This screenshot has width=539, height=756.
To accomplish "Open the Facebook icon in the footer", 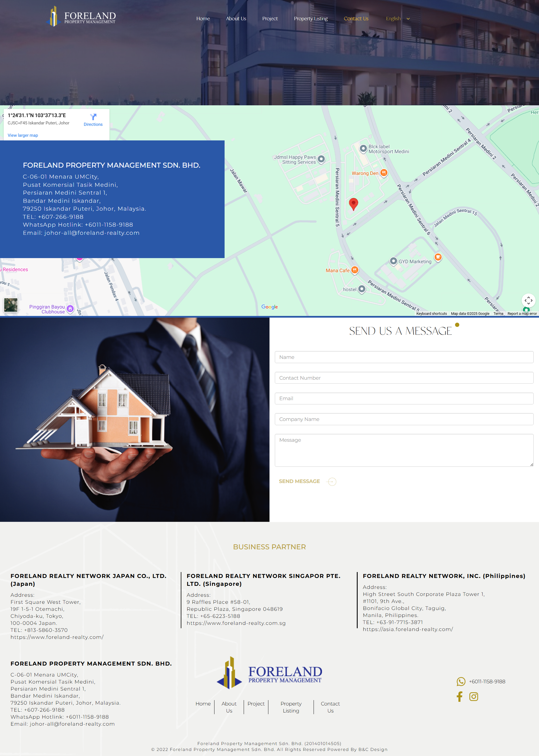I will 459,696.
